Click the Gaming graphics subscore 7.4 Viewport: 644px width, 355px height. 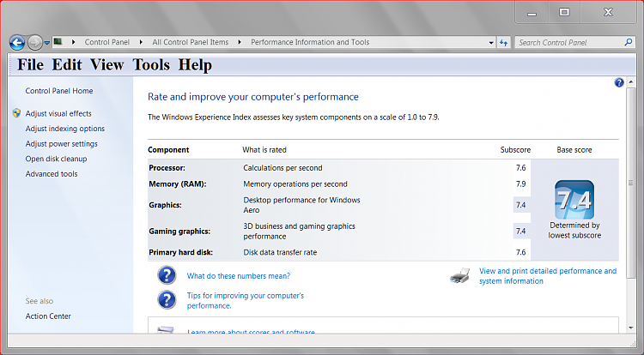521,232
